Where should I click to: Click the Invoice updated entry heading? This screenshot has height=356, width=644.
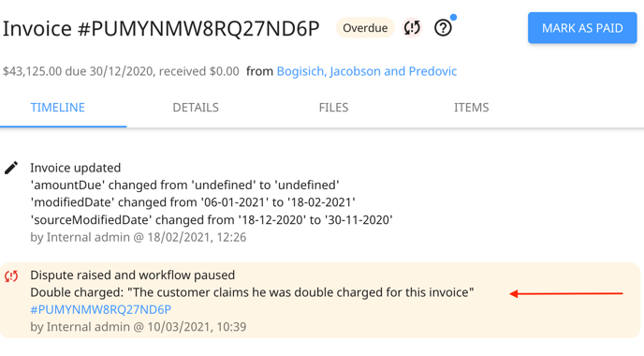pos(76,168)
